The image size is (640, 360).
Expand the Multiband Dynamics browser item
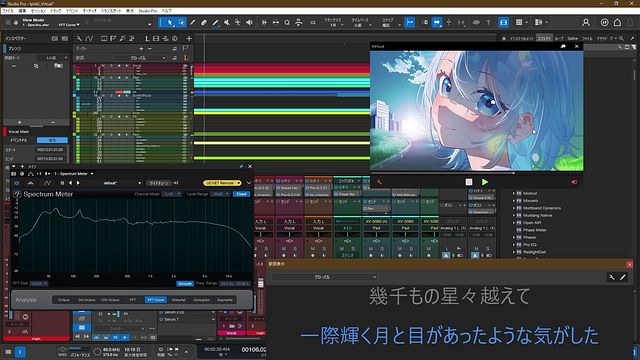click(514, 208)
